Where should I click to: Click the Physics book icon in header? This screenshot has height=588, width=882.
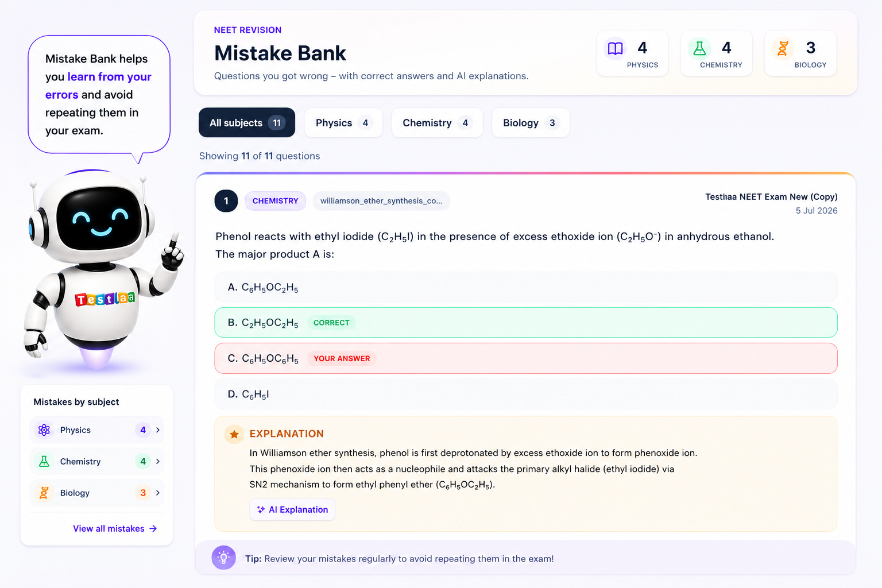click(615, 49)
